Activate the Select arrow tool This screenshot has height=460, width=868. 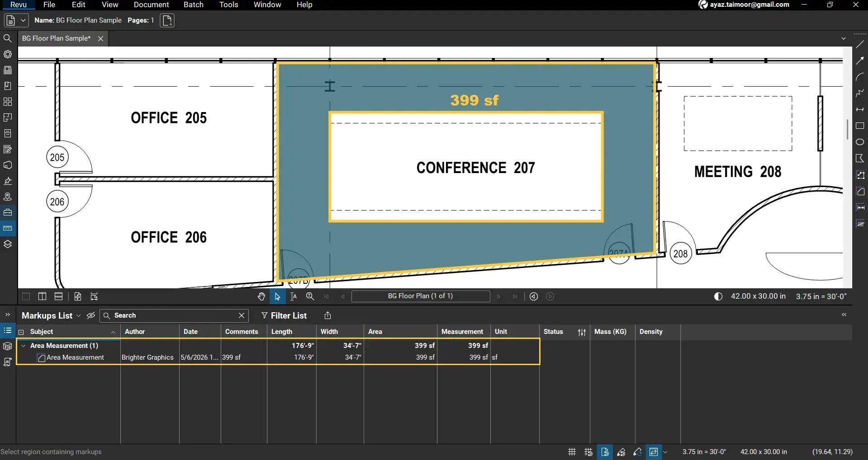coord(277,296)
